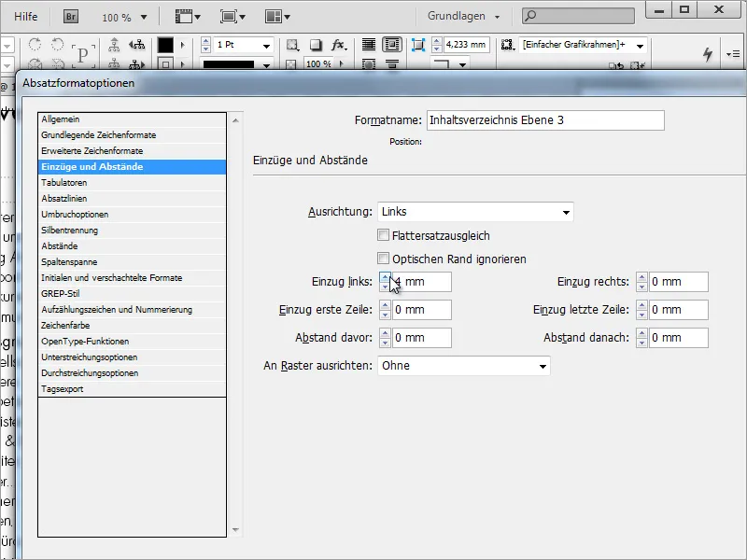Open the Ausrichtung dropdown showing Links
This screenshot has width=747, height=560.
(475, 212)
